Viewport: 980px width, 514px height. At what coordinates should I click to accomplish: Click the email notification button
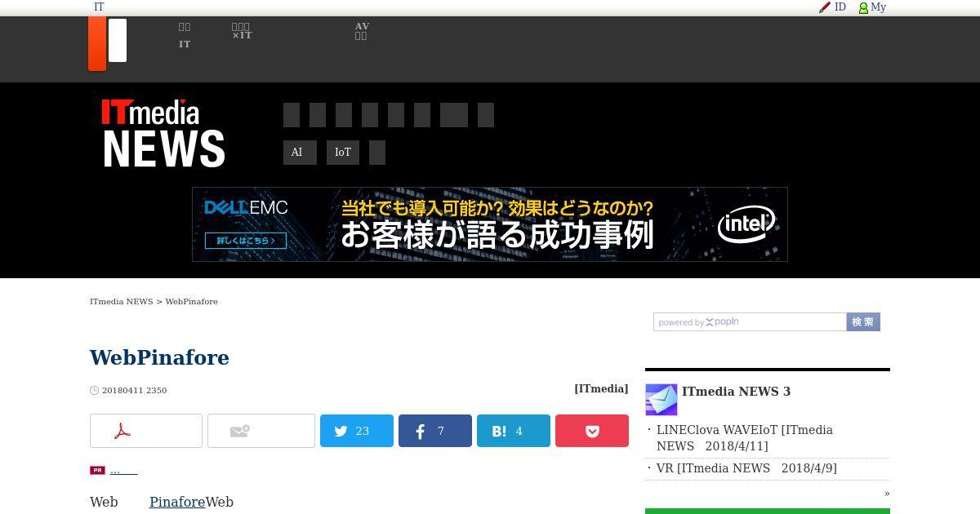tap(261, 431)
